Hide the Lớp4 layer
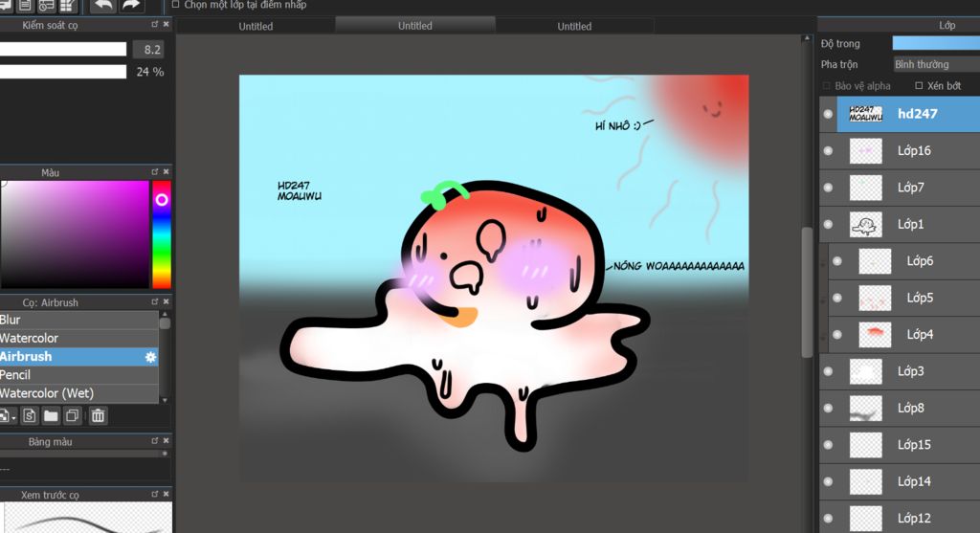980x533 pixels. [x=837, y=335]
